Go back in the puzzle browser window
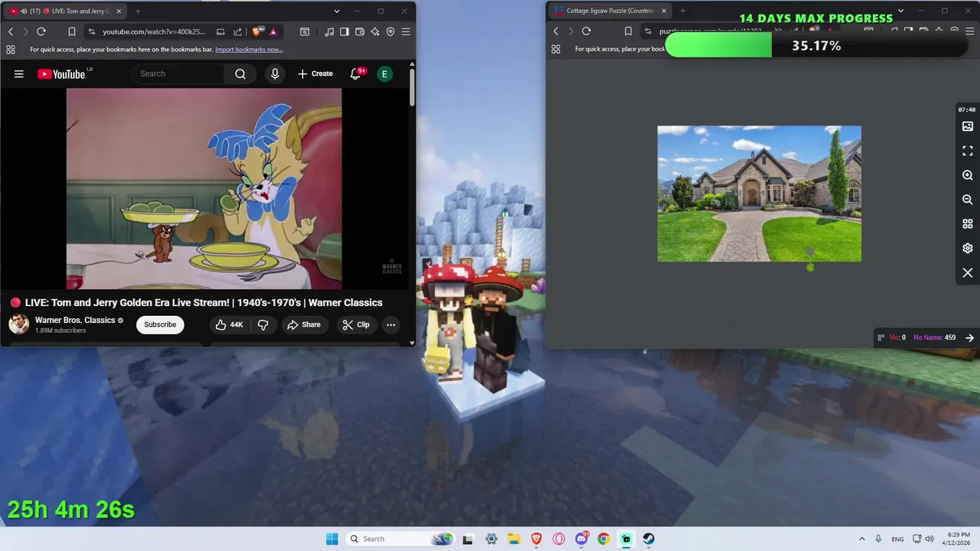Image resolution: width=980 pixels, height=551 pixels. pos(556,31)
